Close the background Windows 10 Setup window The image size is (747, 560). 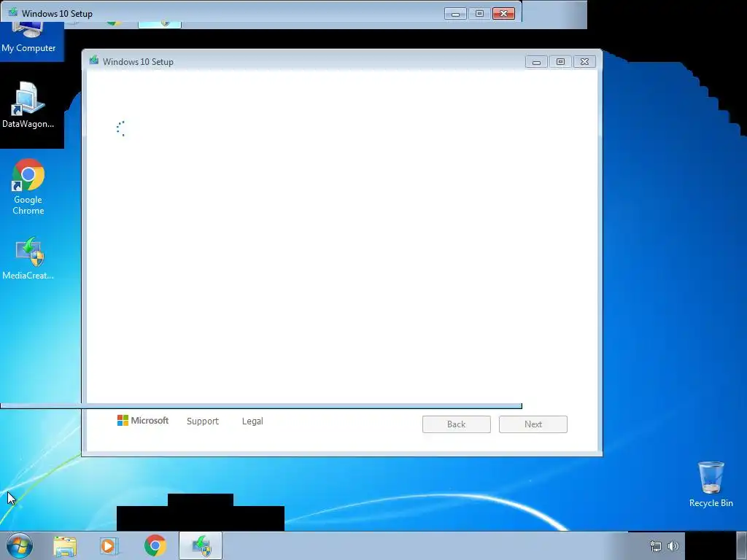pos(503,14)
